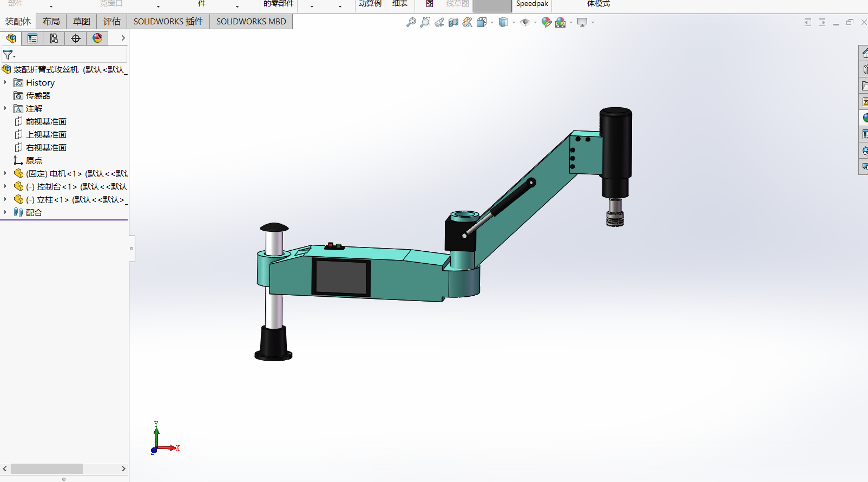
Task: Activate the Section View tool
Action: [x=453, y=22]
